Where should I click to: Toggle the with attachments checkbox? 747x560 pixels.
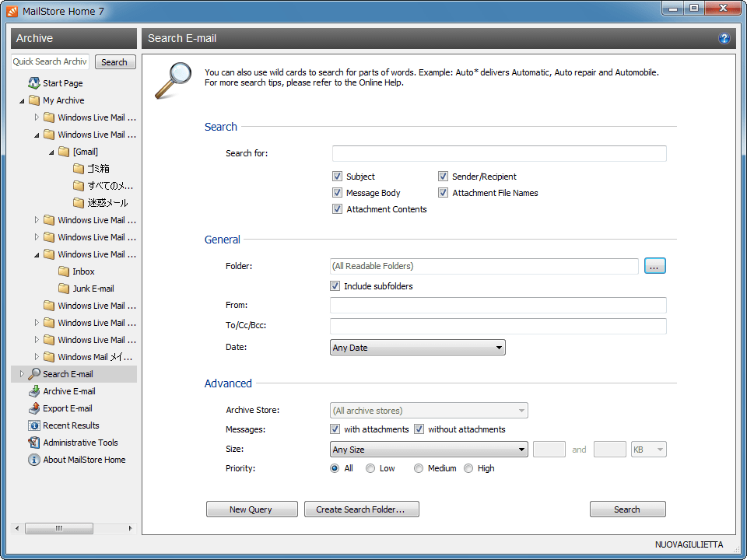(335, 429)
